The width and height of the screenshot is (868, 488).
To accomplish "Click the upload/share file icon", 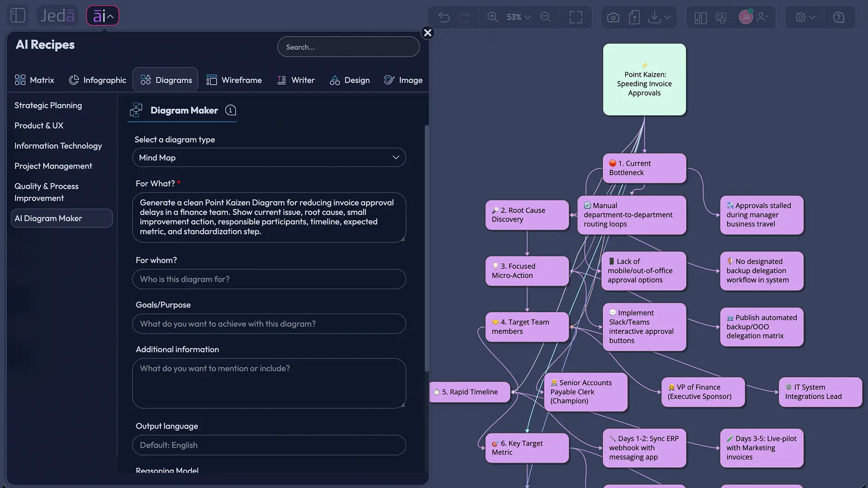I will pos(634,17).
